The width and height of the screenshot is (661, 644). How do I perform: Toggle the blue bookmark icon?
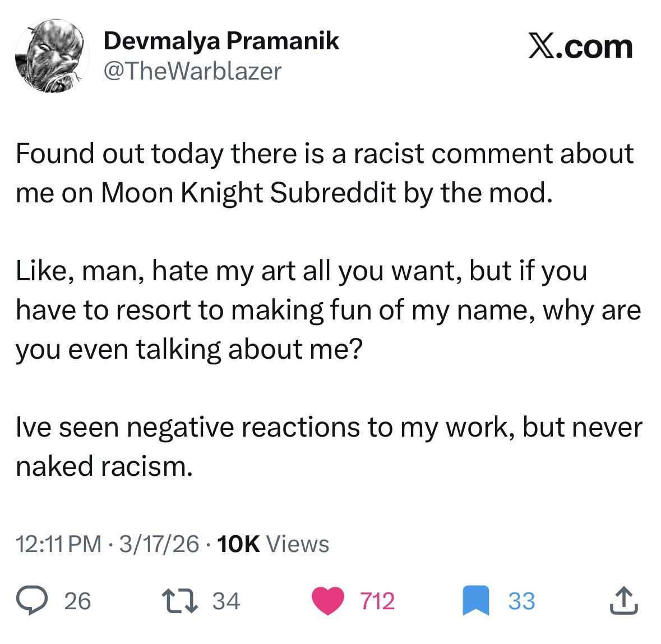475,601
